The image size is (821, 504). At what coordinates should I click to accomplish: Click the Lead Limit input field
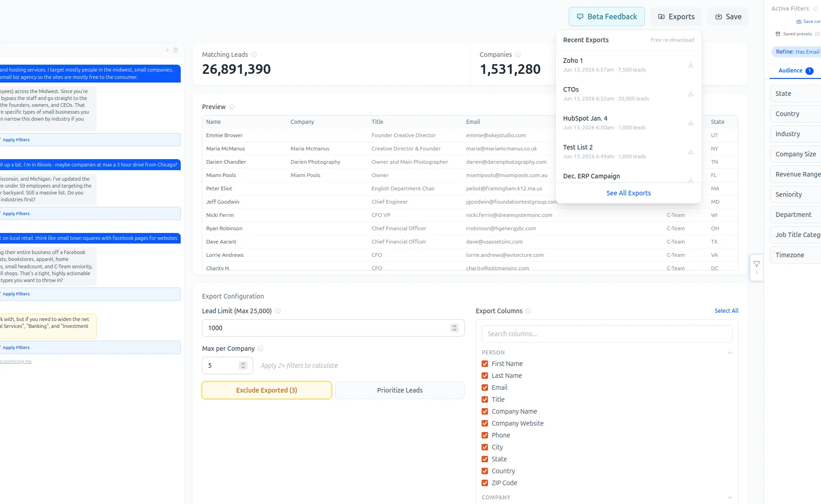coord(333,328)
